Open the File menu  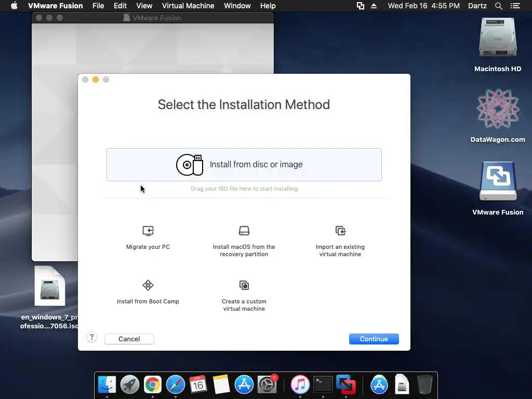coord(98,6)
